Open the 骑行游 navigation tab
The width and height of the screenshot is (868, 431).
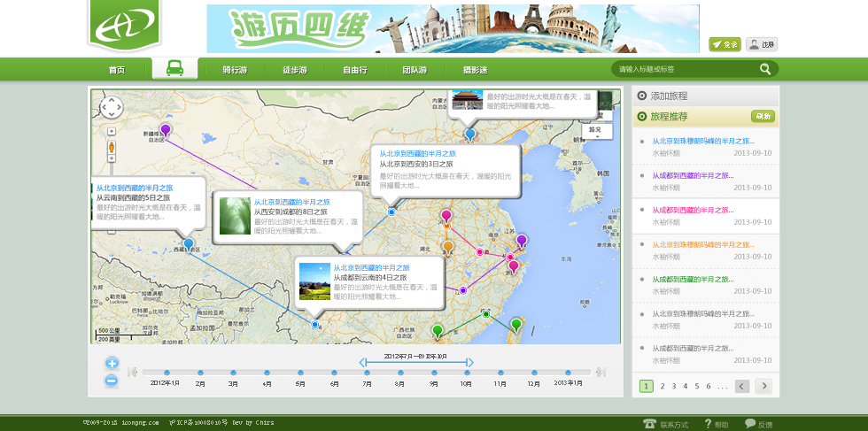pos(235,70)
